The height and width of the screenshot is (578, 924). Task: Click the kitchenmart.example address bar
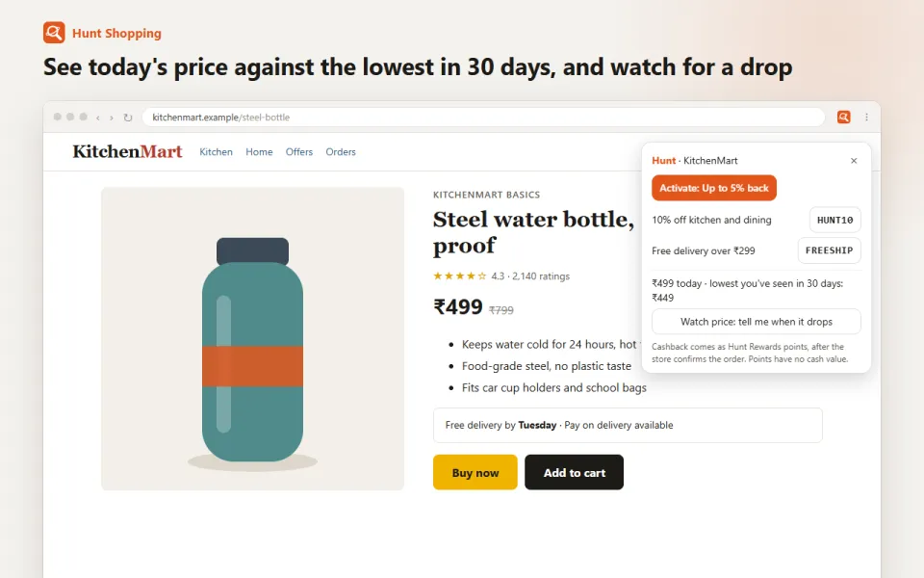coord(483,117)
